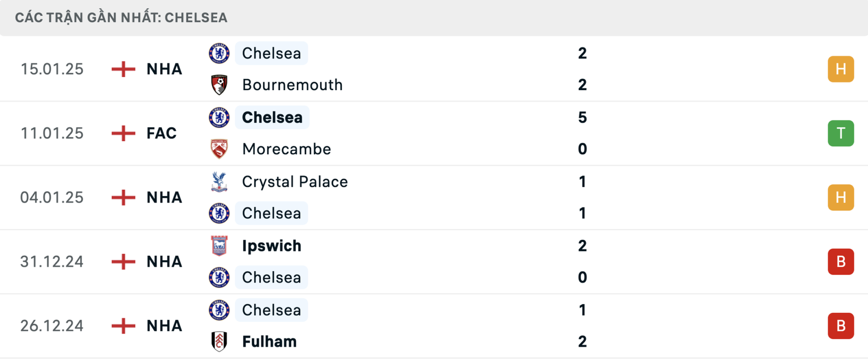
Task: Open the Morecambe team link
Action: tap(286, 149)
